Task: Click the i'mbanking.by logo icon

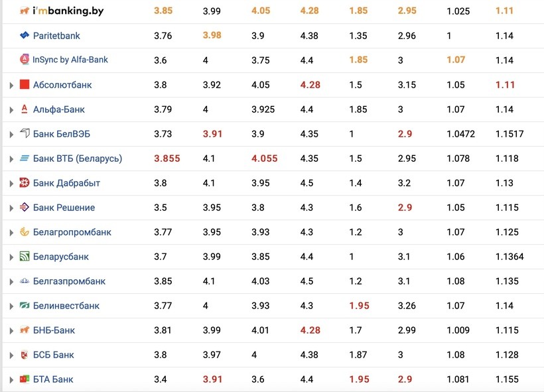Action: click(x=25, y=11)
